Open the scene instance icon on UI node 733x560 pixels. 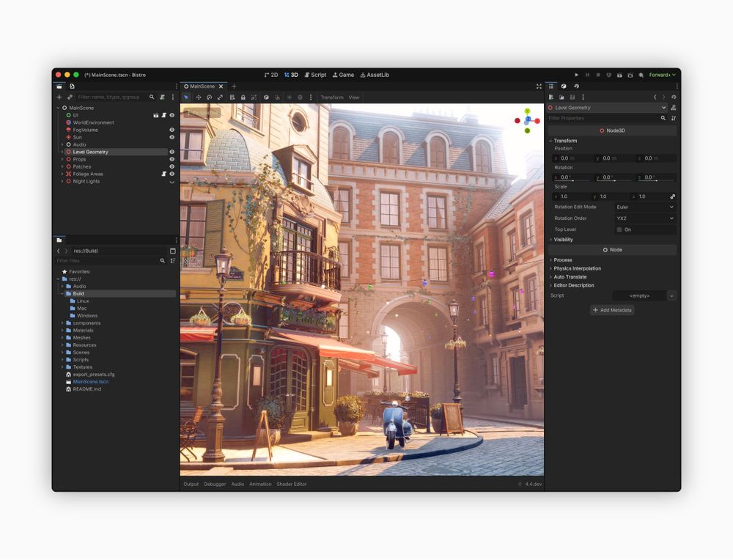click(x=156, y=115)
